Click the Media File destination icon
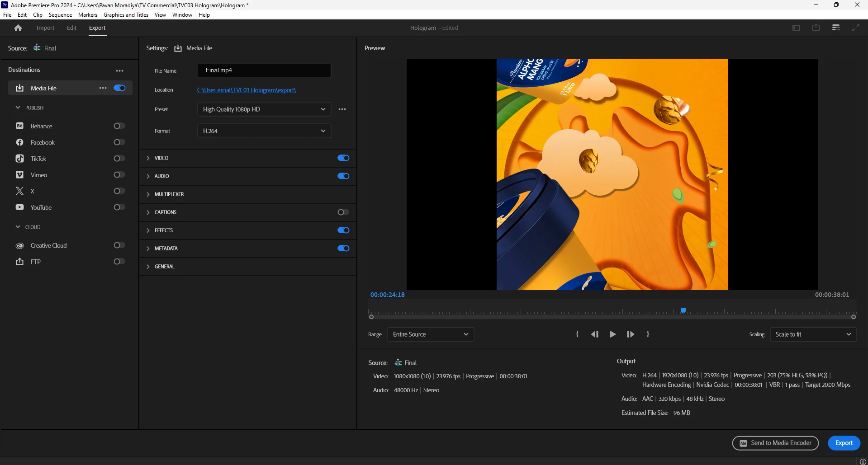Image resolution: width=868 pixels, height=465 pixels. tap(19, 88)
